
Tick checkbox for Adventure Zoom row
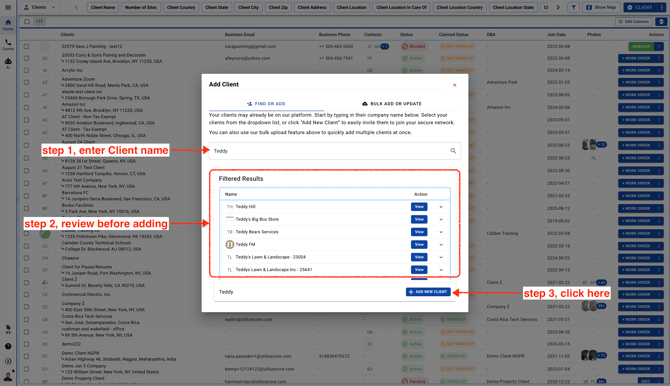(x=26, y=82)
